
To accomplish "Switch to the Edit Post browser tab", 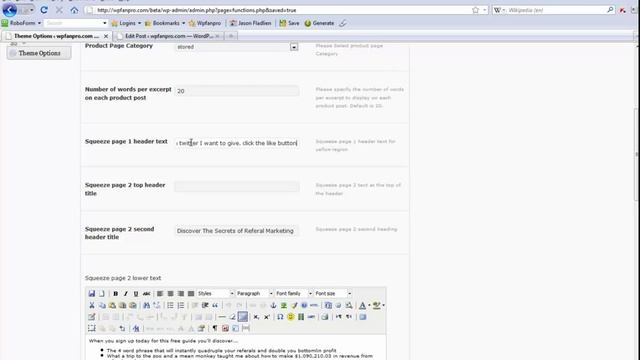I will tap(169, 36).
